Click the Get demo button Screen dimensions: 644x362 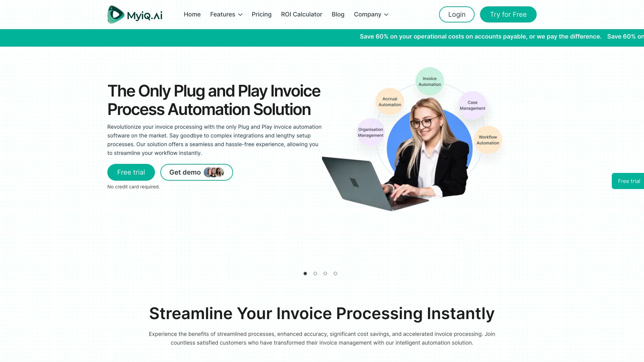[196, 172]
